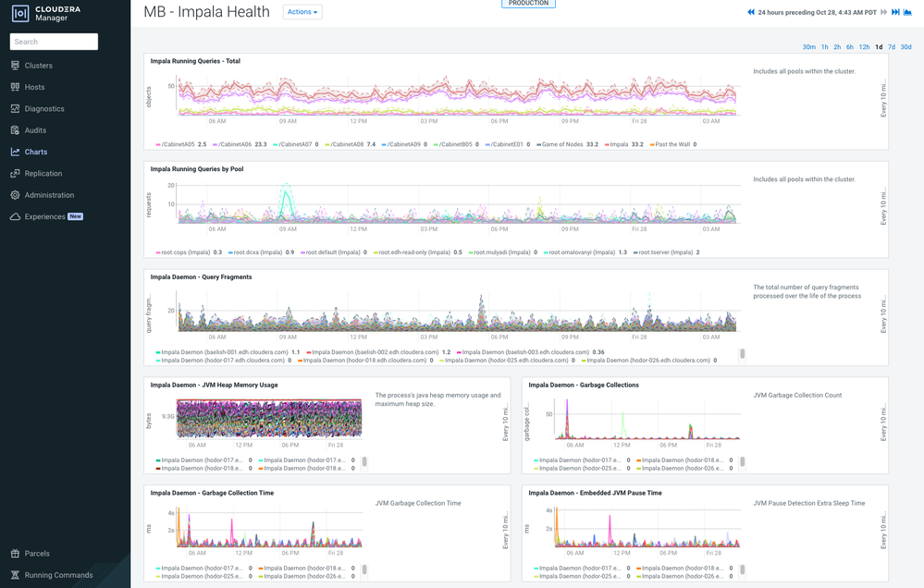Open the Embedded JVM Pause Time chart title

tap(595, 493)
